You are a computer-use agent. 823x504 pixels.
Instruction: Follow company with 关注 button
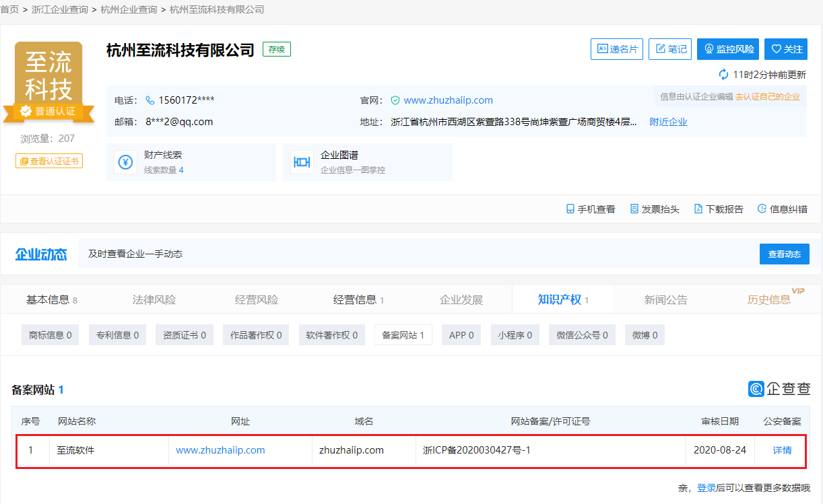[786, 49]
